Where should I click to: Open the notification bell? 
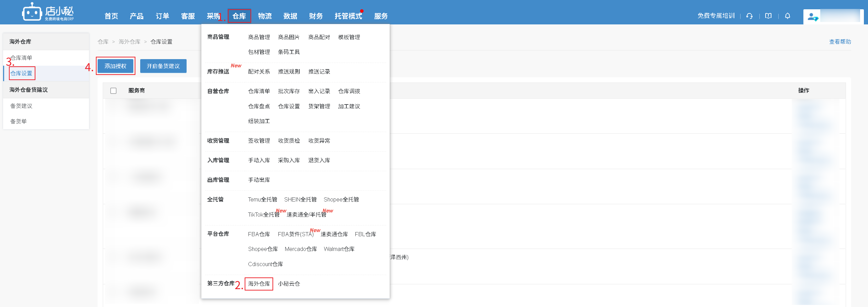click(x=788, y=16)
